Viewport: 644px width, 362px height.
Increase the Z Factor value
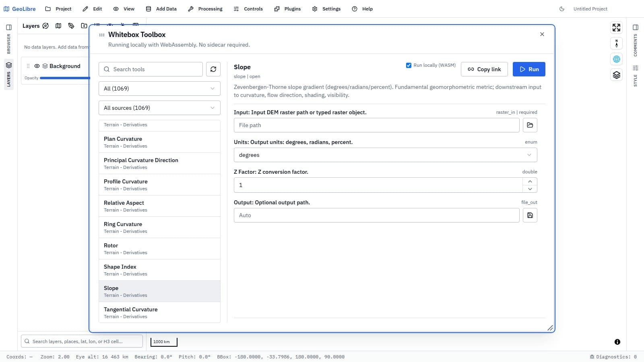click(530, 181)
